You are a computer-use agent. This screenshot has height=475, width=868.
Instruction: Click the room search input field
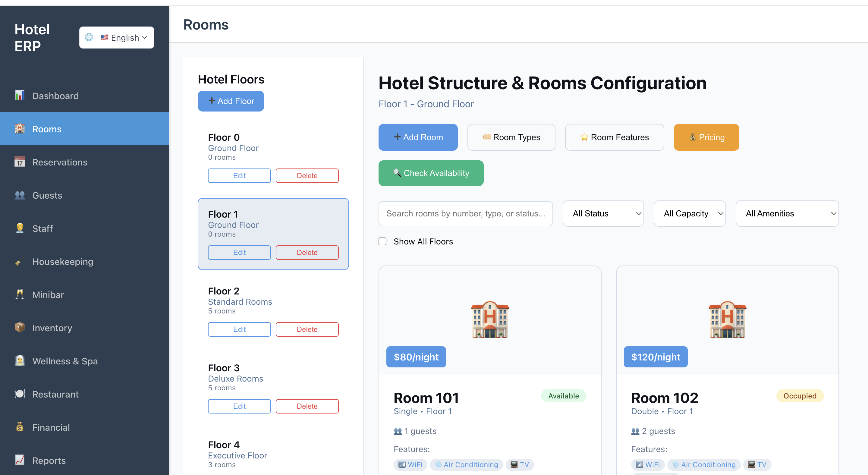pos(465,214)
